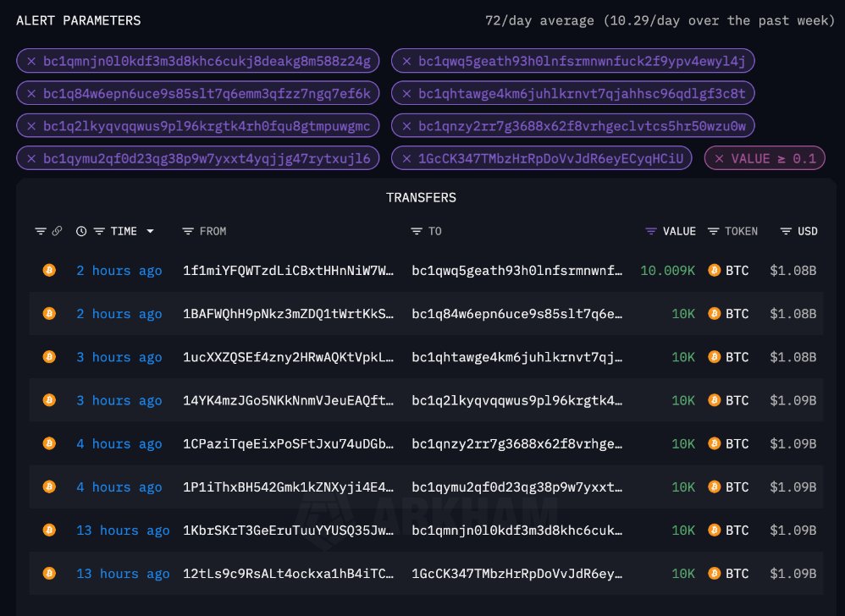
Task: Click BTC token icon in 1ucXXZQSEf4zny2HRwAQKtVpkL row
Action: coord(714,357)
